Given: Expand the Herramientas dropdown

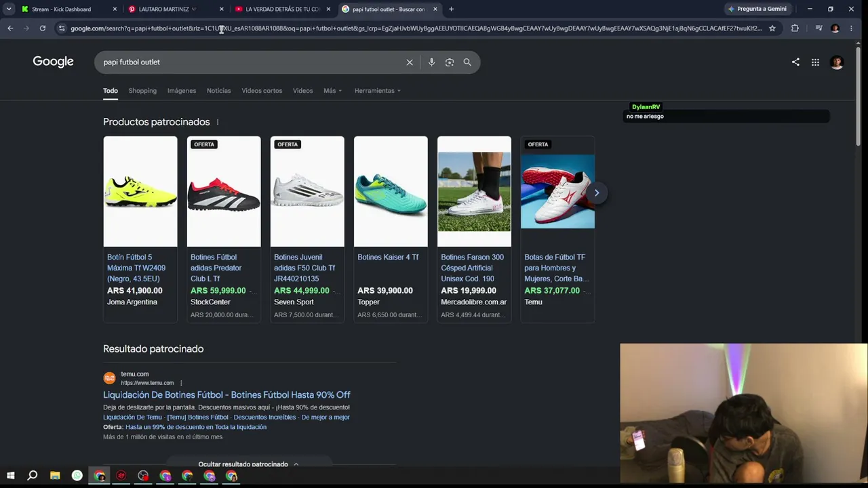Looking at the screenshot, I should click(x=377, y=91).
